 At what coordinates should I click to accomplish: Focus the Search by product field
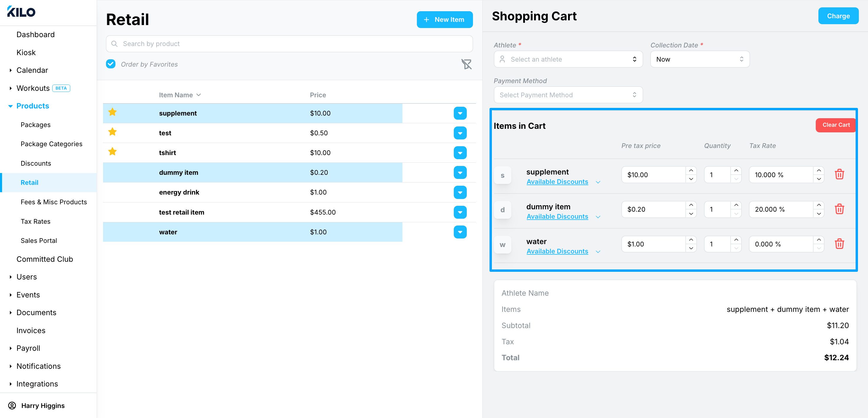coord(289,44)
